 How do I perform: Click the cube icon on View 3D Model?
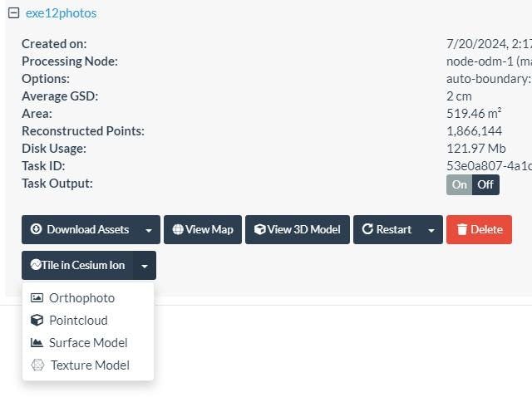pos(259,229)
